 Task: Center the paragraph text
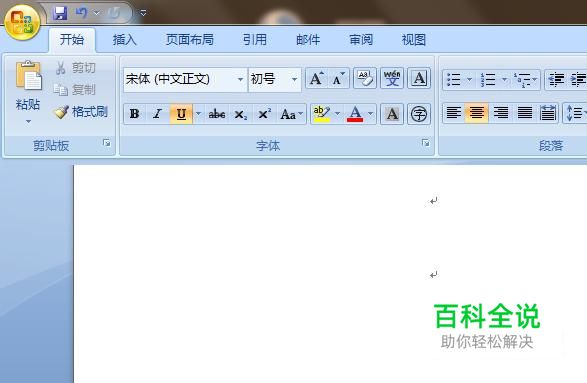click(x=477, y=113)
